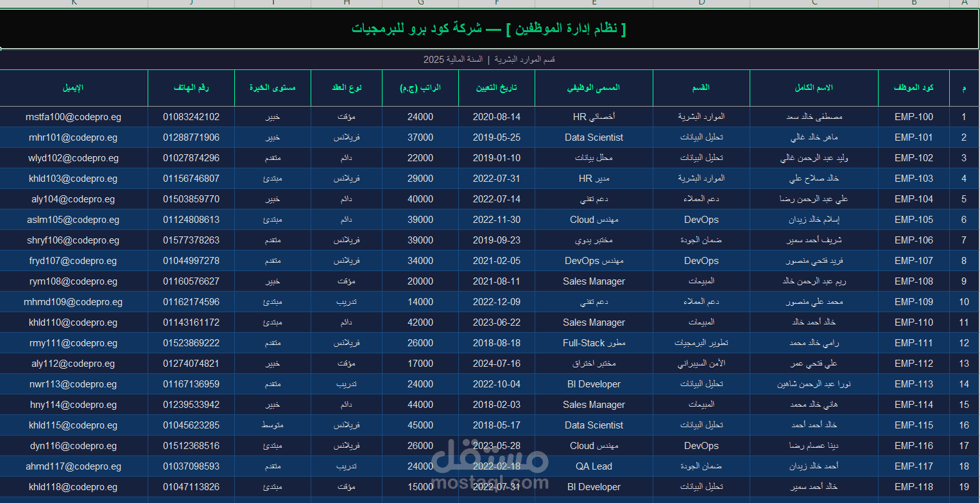This screenshot has width=980, height=503.
Task: Select the المسمى الوظيفي header cell
Action: [594, 87]
